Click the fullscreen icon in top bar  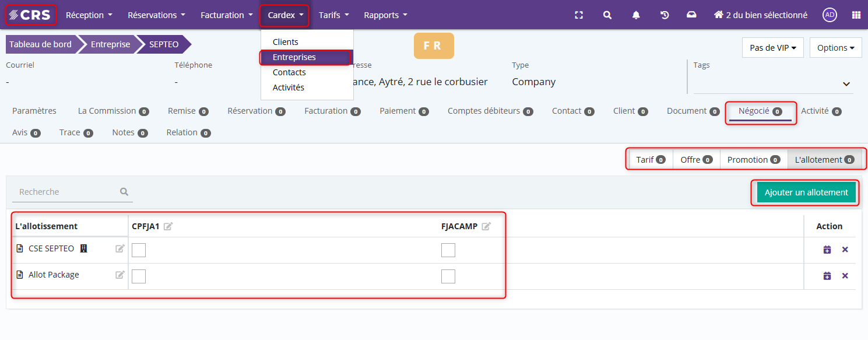tap(579, 15)
